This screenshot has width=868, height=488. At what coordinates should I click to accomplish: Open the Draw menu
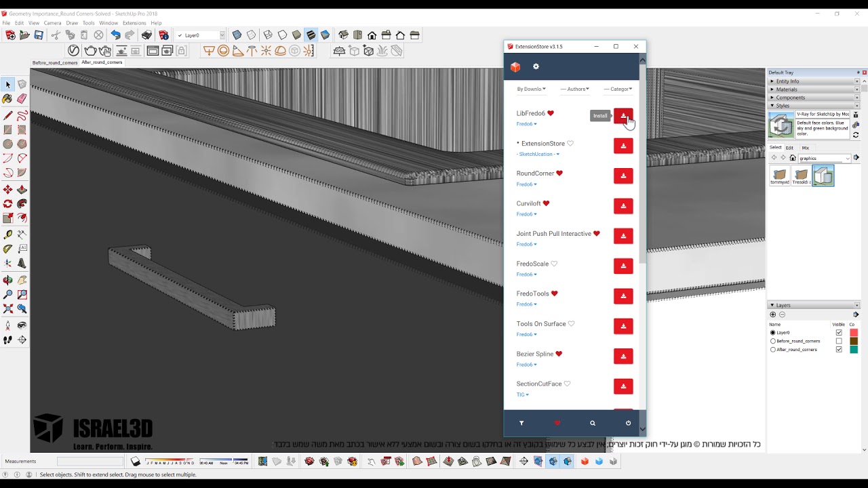click(x=72, y=23)
